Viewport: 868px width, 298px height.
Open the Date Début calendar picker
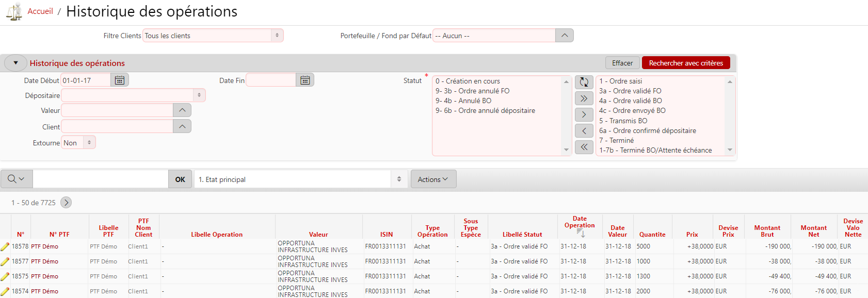120,80
